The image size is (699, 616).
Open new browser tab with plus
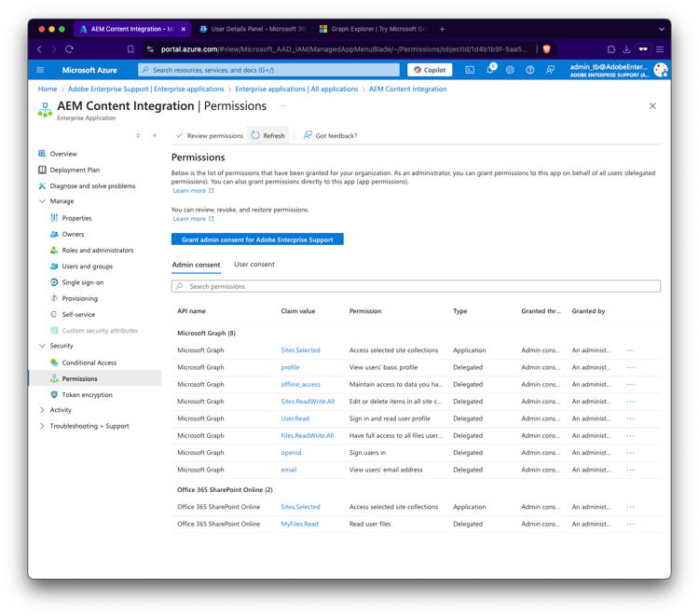pyautogui.click(x=442, y=29)
